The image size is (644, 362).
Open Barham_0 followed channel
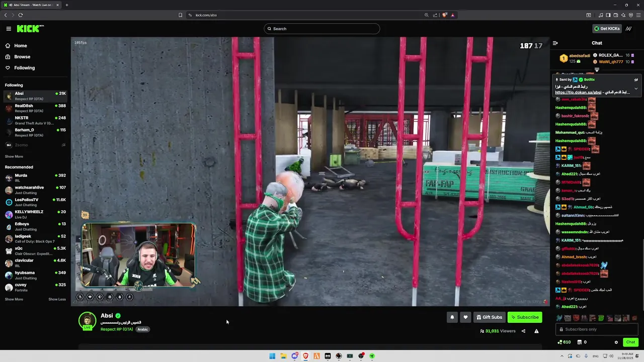click(35, 132)
